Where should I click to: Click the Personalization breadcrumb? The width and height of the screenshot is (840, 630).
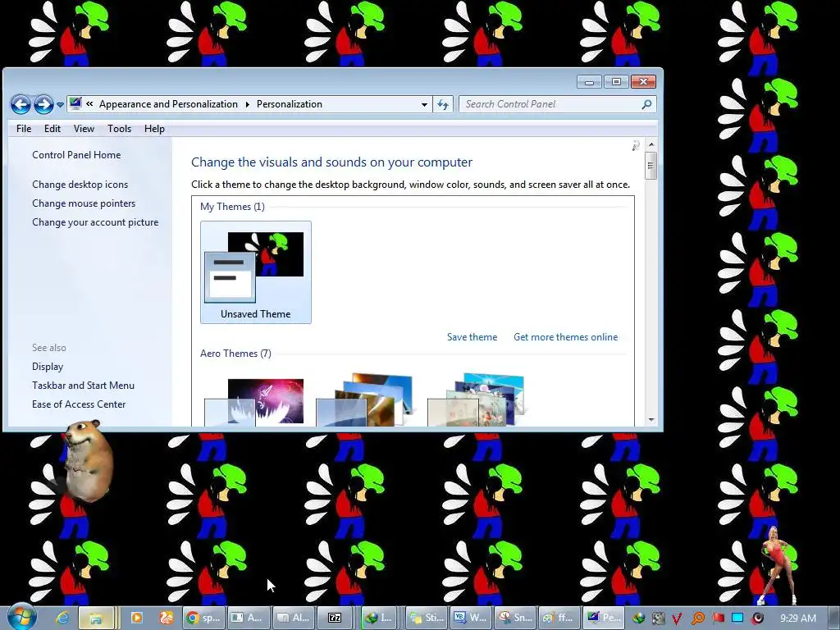tap(290, 104)
